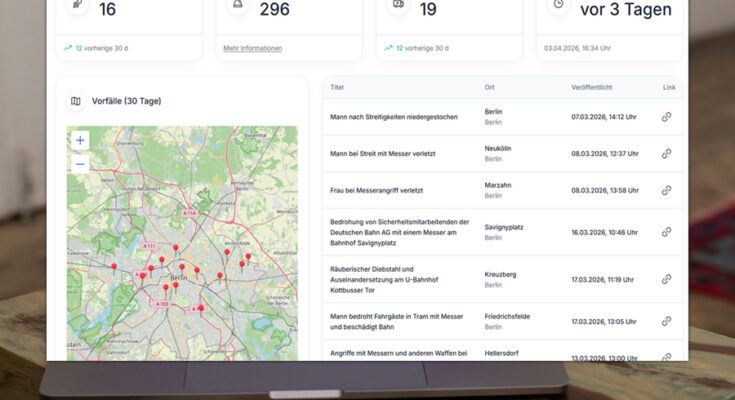Click the westernmost red marker on the map
Viewport: 735px width, 400px height.
point(114,266)
